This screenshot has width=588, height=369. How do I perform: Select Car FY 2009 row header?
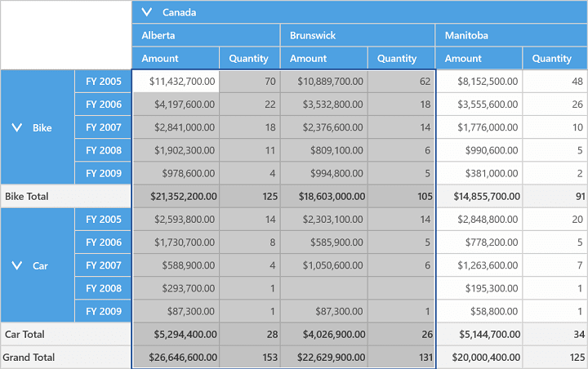[x=103, y=311]
